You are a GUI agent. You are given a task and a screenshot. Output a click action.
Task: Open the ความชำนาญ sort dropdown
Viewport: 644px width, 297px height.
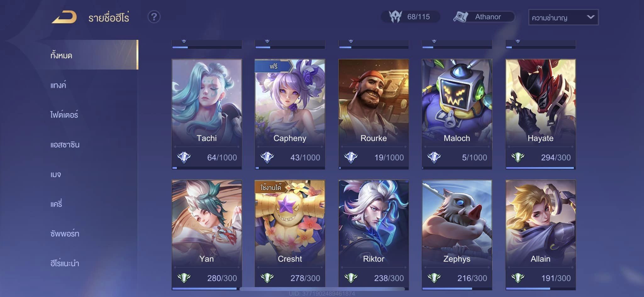tap(563, 17)
